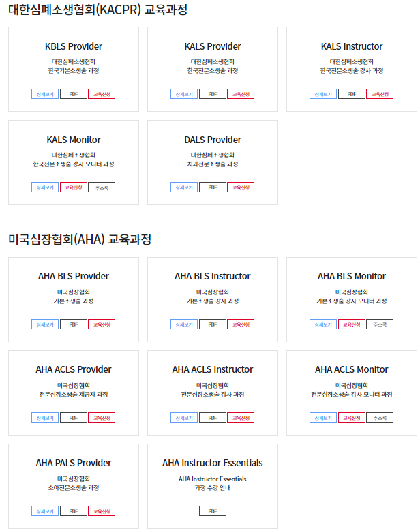This screenshot has width=420, height=531.
Task: Click the AHA Instructor Essentials title
Action: coord(213,463)
